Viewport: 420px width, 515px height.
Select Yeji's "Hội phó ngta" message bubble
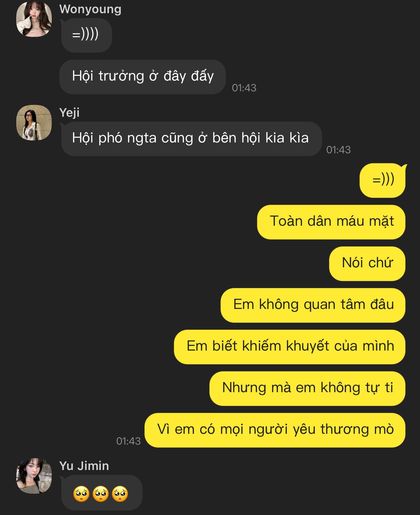click(191, 139)
